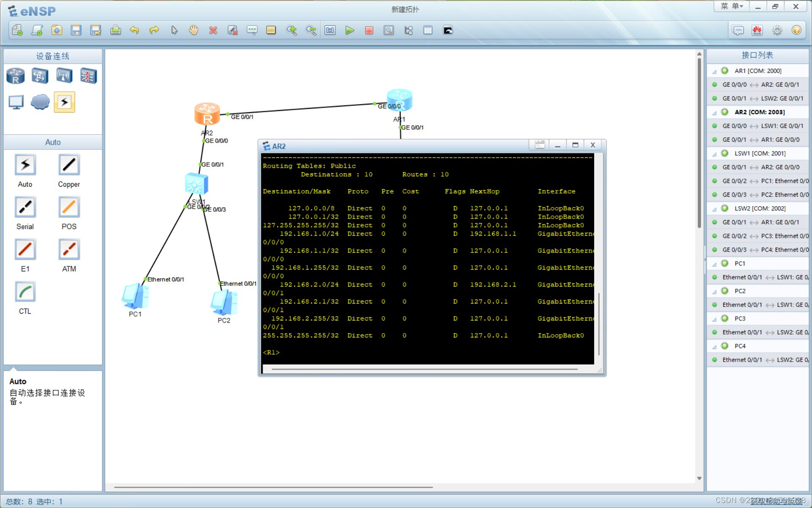The width and height of the screenshot is (812, 508).
Task: Click the Undo arrow in toolbar
Action: 134,30
